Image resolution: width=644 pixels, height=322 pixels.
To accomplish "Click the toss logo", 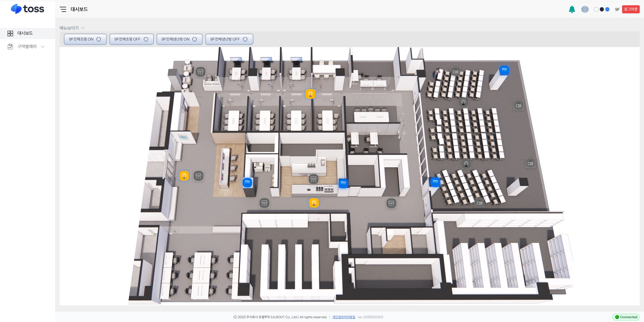I will 27,9.
